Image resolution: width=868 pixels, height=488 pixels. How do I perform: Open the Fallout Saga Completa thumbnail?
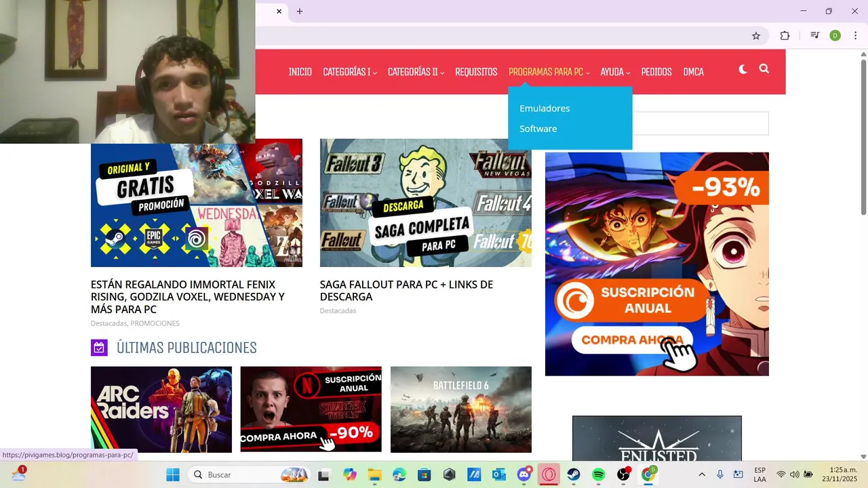[426, 203]
